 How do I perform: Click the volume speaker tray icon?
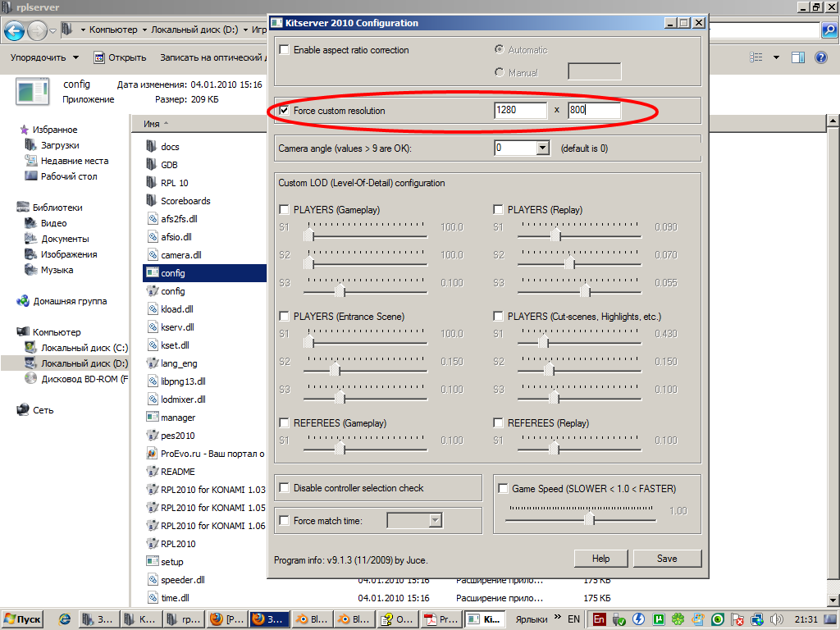pos(777,619)
